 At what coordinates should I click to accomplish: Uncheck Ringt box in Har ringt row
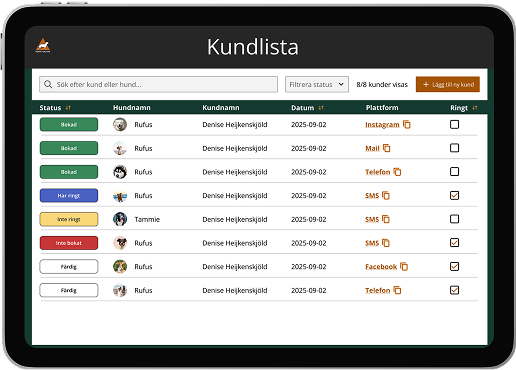click(x=454, y=195)
